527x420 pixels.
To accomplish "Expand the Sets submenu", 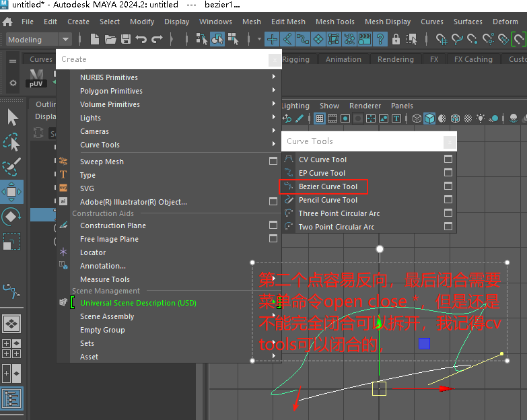I will pos(273,342).
